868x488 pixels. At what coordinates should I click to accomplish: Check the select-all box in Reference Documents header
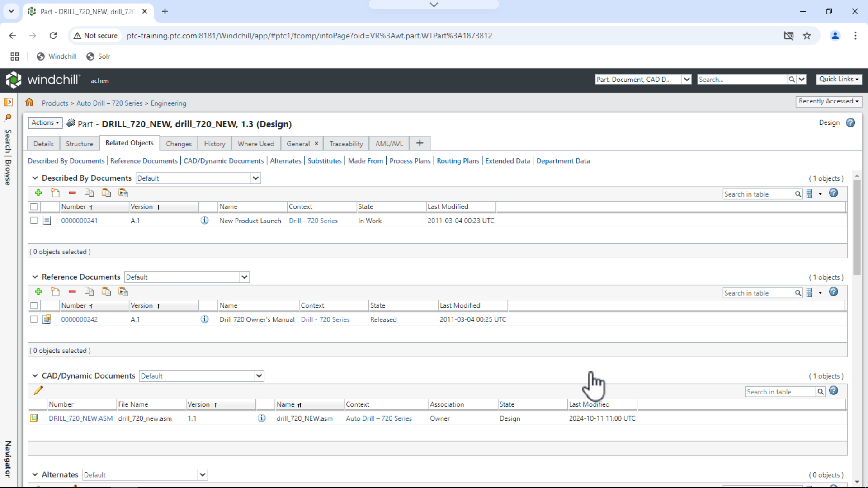tap(34, 305)
